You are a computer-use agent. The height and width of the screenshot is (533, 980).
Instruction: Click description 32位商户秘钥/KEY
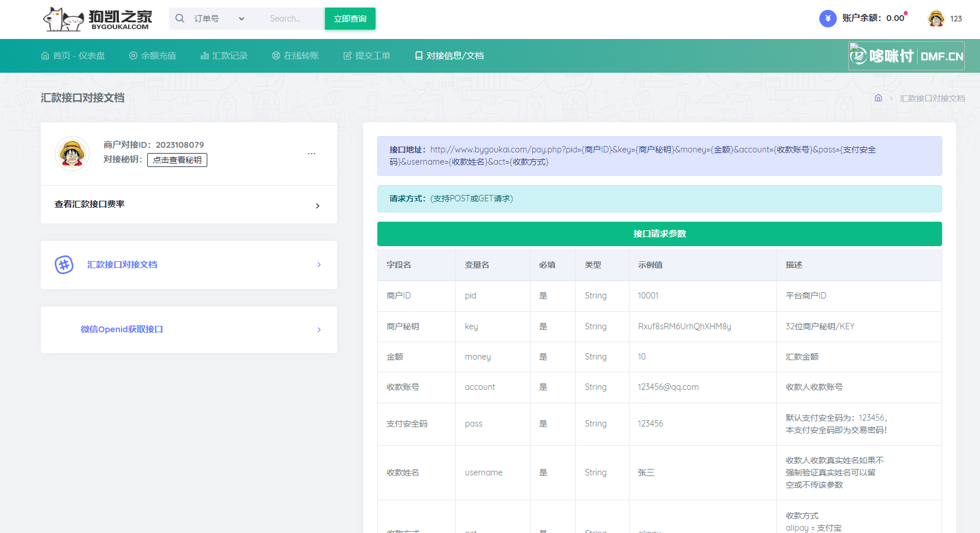tap(820, 326)
